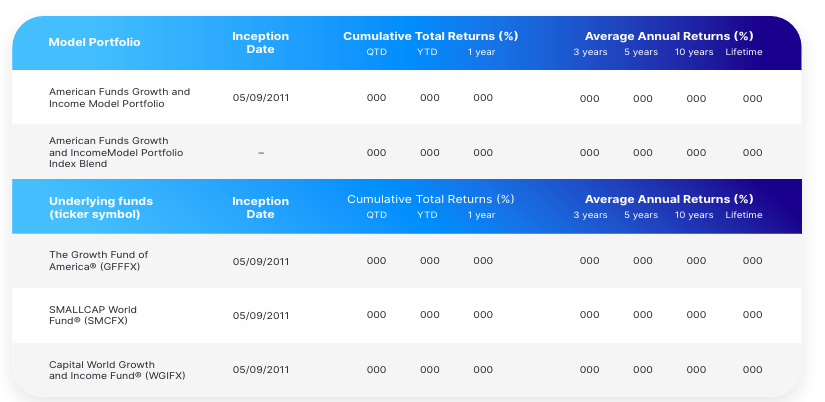Viewport: 825px width, 402px height.
Task: Select the Lifetime value for GFFFX
Action: coord(752,261)
